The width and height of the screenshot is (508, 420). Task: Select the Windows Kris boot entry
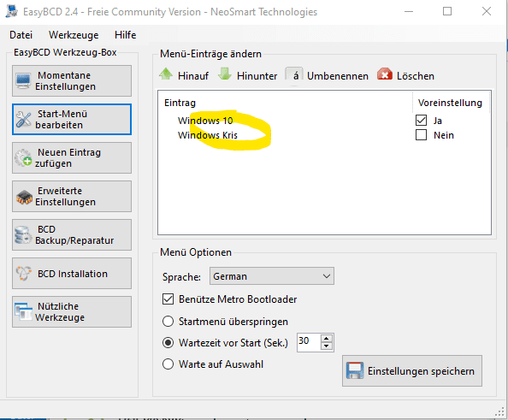point(208,135)
